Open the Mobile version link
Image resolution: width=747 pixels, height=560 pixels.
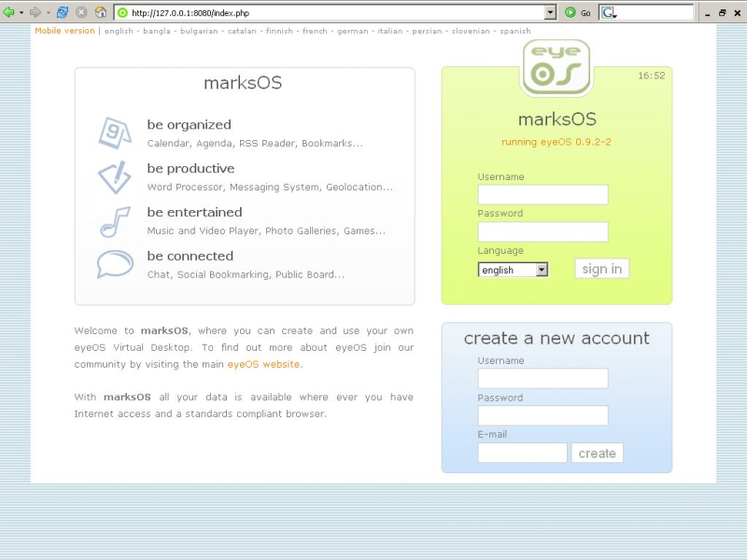[x=64, y=31]
